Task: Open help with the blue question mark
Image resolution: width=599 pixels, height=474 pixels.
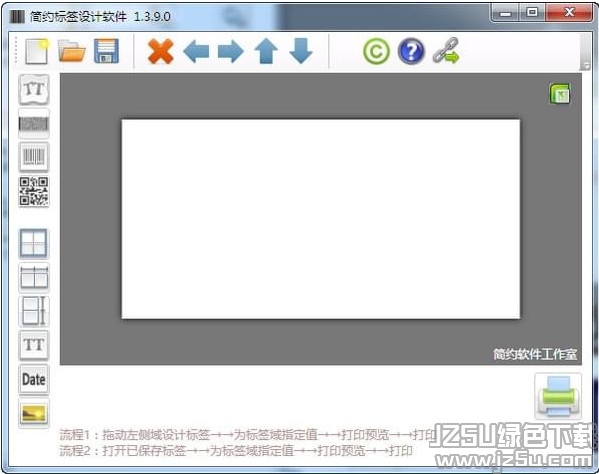Action: 411,51
